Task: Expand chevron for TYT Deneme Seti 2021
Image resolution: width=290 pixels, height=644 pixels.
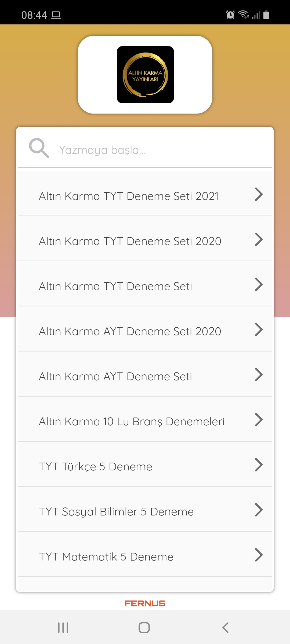Action: tap(259, 194)
